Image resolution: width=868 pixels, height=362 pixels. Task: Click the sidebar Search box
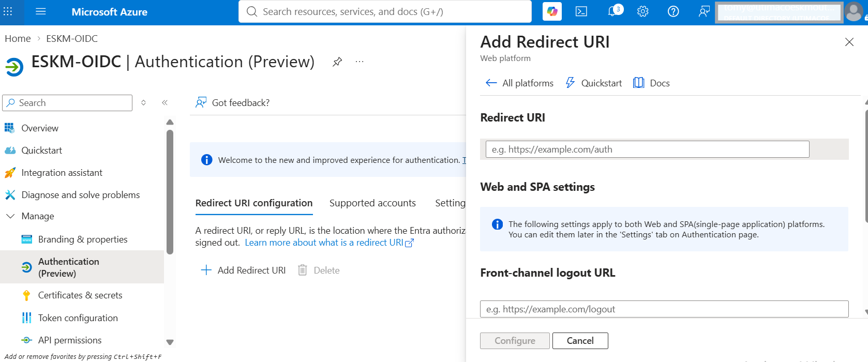coord(67,103)
